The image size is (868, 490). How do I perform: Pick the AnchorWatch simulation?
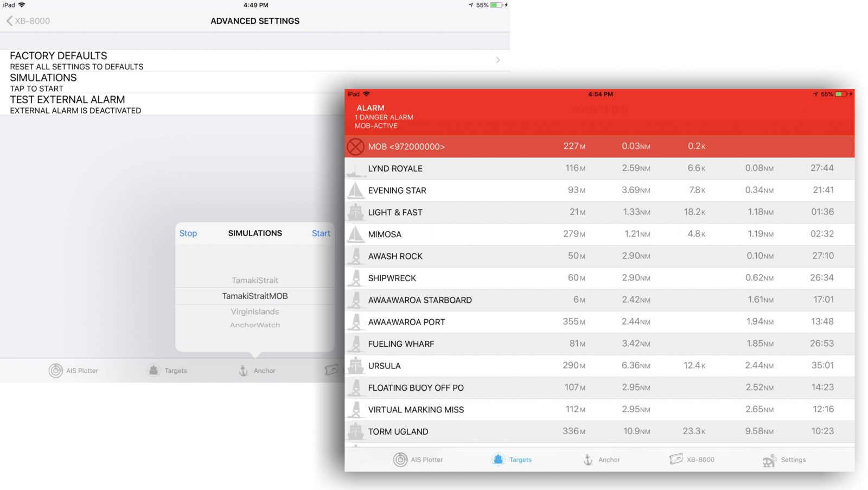254,324
